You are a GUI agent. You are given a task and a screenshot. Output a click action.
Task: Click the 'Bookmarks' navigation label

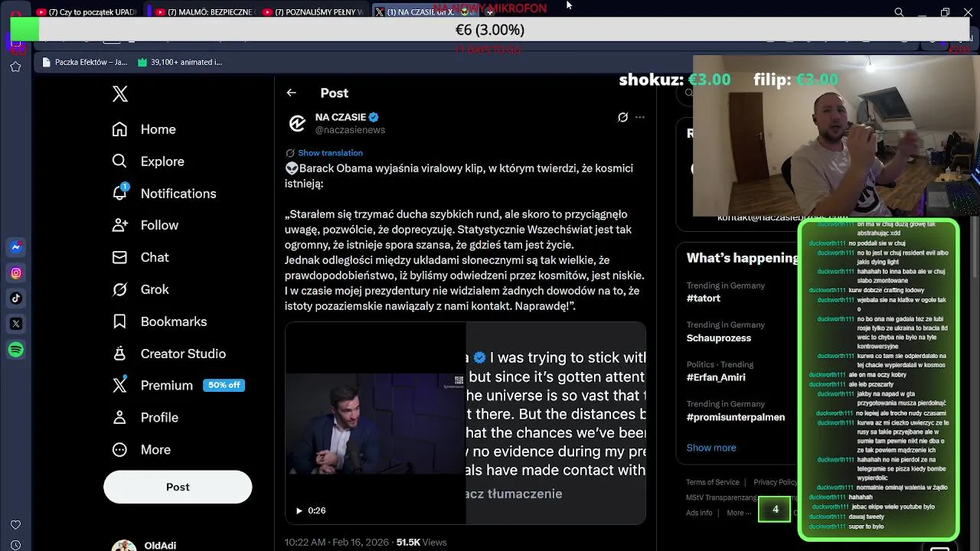click(x=174, y=321)
